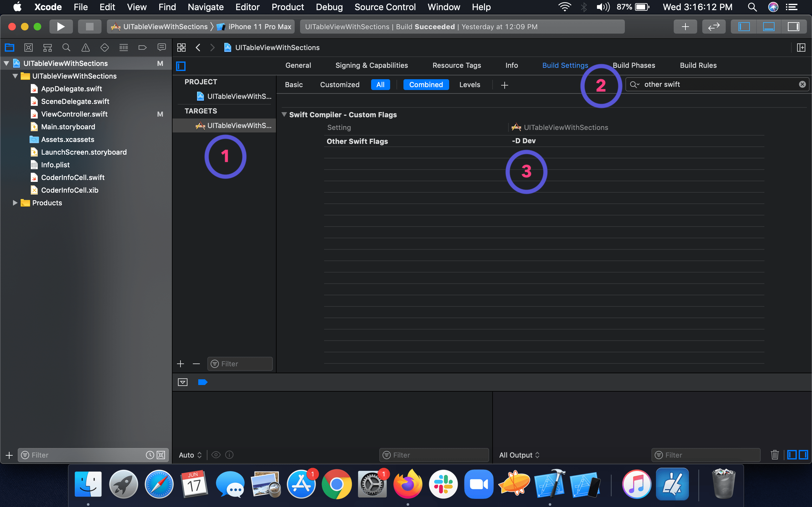Select the Find navigator magnifying glass
The width and height of the screenshot is (812, 507).
(66, 47)
